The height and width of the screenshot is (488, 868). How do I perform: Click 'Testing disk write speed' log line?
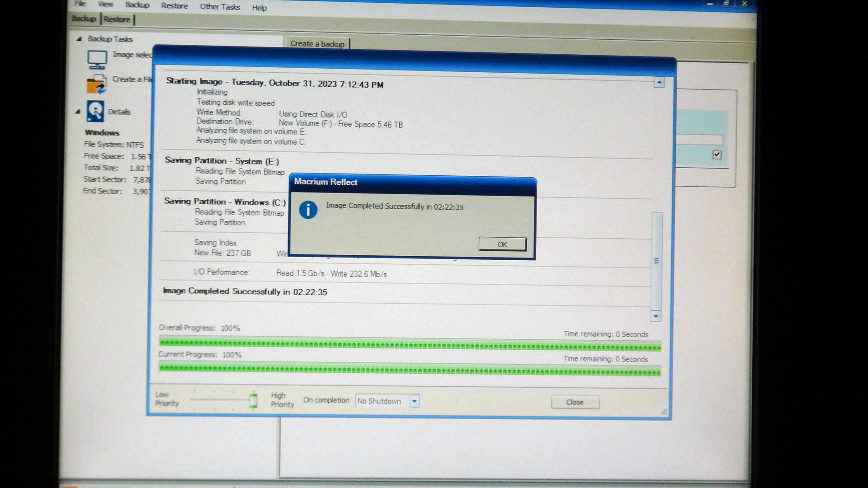pyautogui.click(x=236, y=103)
